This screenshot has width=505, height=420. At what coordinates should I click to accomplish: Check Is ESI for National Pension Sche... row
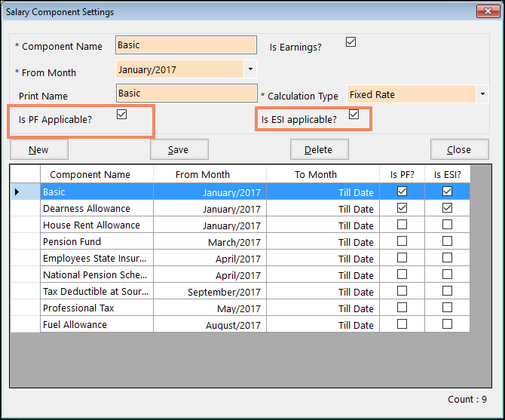click(x=447, y=274)
